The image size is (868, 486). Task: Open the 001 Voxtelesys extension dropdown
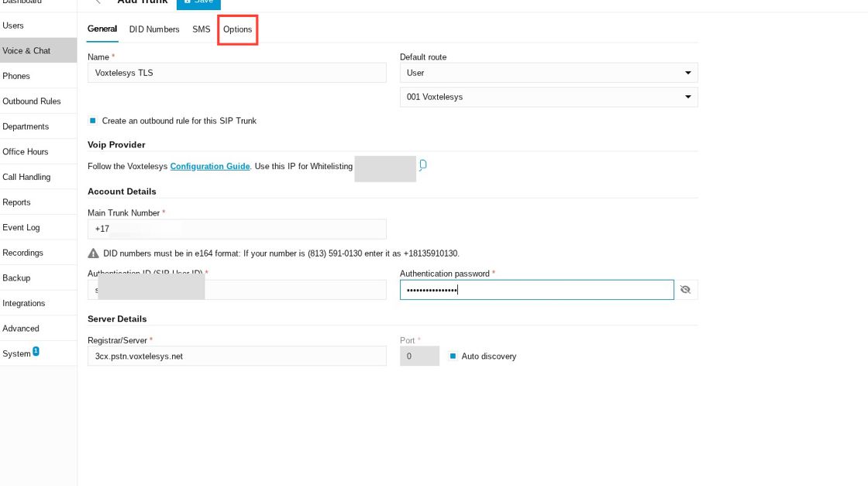click(549, 97)
